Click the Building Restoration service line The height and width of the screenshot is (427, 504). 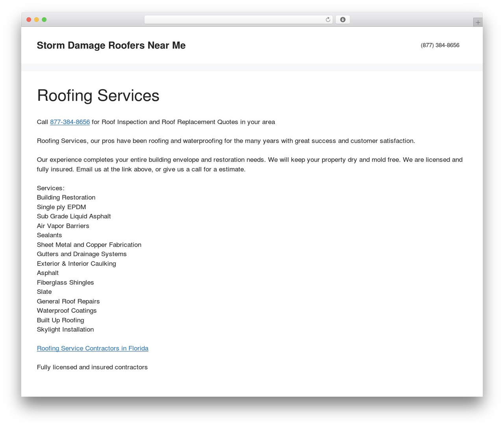pyautogui.click(x=66, y=197)
